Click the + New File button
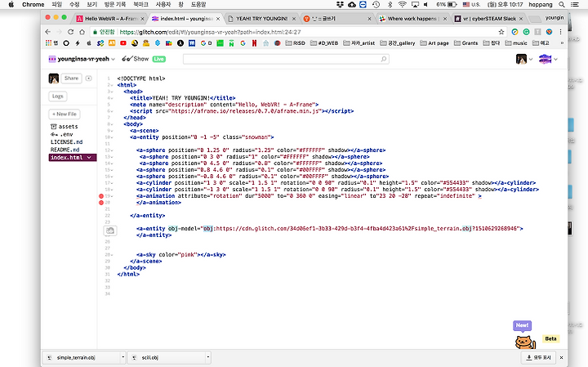Image resolution: width=588 pixels, height=367 pixels. pyautogui.click(x=65, y=114)
